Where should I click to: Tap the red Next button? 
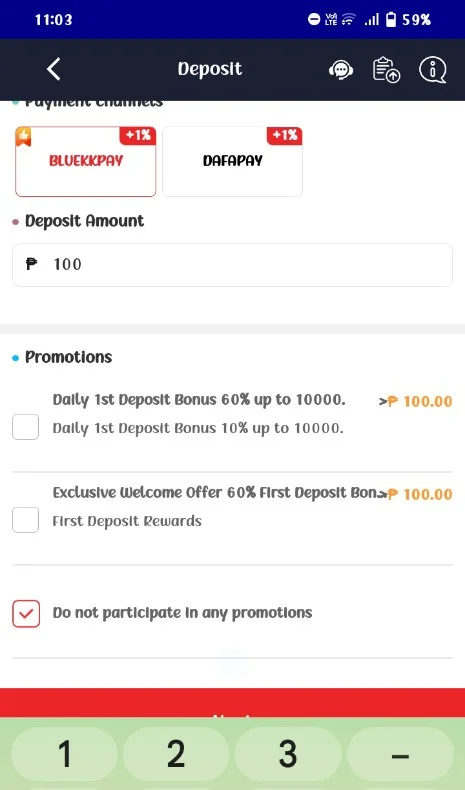point(232,703)
